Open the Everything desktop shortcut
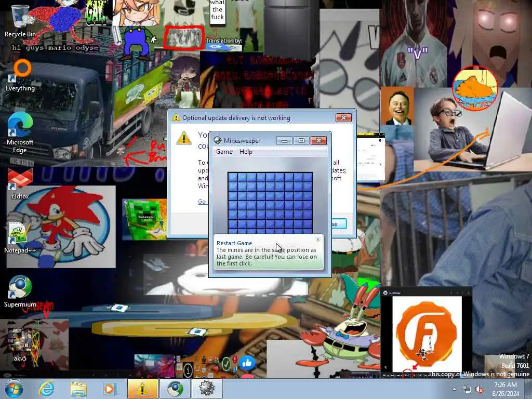 [20, 75]
